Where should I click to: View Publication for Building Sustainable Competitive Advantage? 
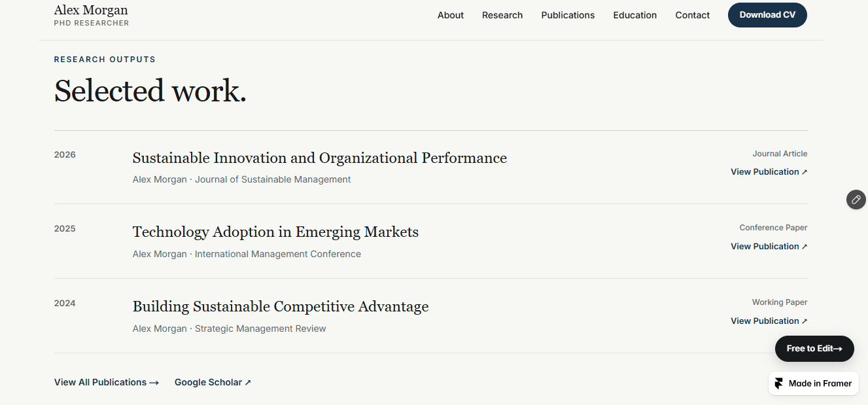tap(769, 321)
